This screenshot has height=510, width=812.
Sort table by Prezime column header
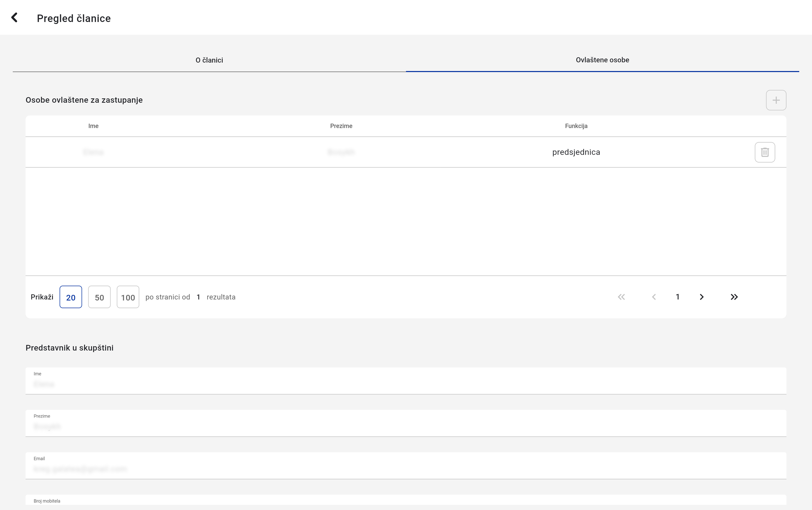point(341,126)
